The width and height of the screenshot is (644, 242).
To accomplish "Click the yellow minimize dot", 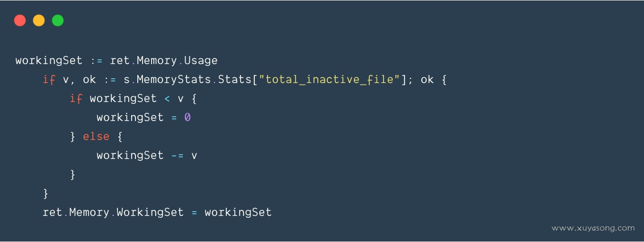I will [39, 20].
